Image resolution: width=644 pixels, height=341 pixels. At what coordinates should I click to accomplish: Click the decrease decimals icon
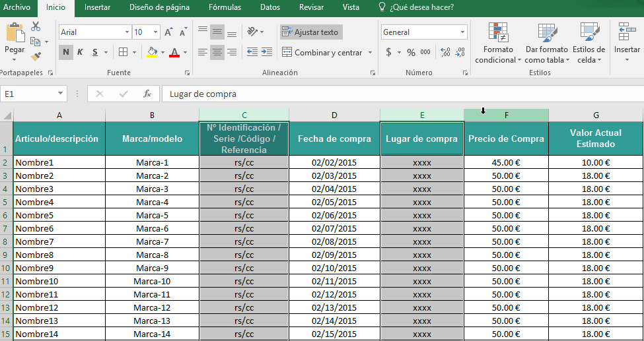[460, 52]
